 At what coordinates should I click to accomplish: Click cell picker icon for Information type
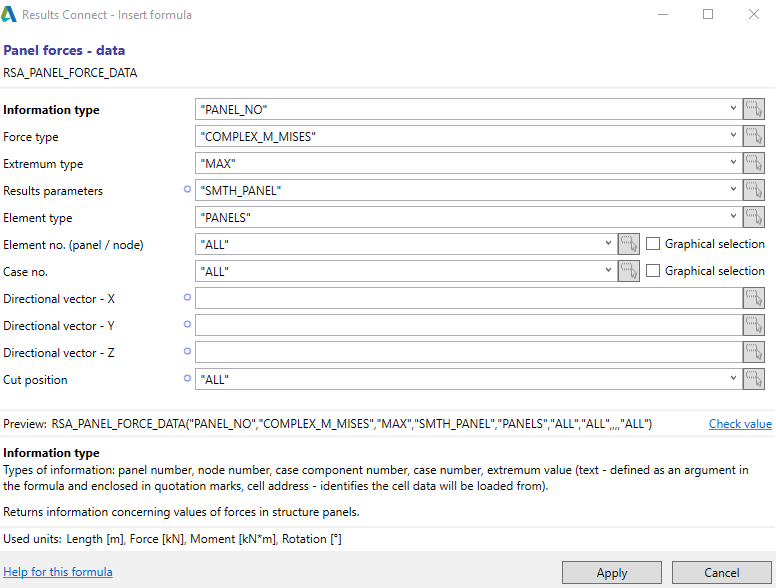click(753, 110)
